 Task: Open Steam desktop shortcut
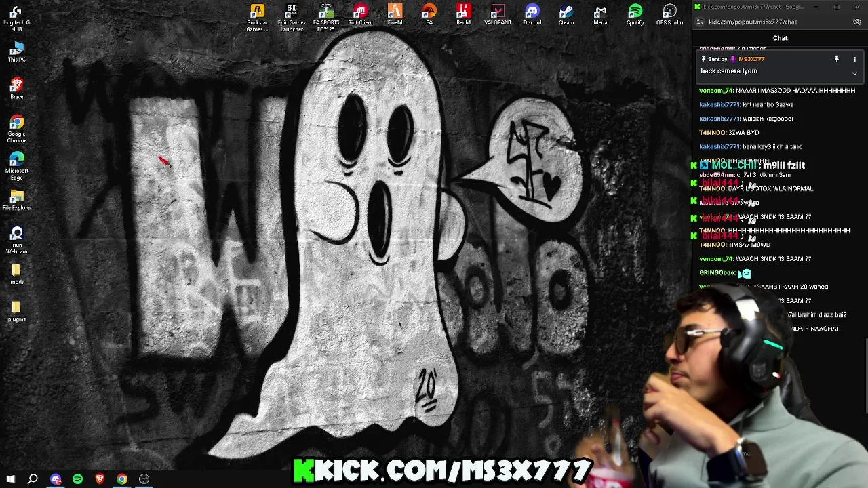566,15
